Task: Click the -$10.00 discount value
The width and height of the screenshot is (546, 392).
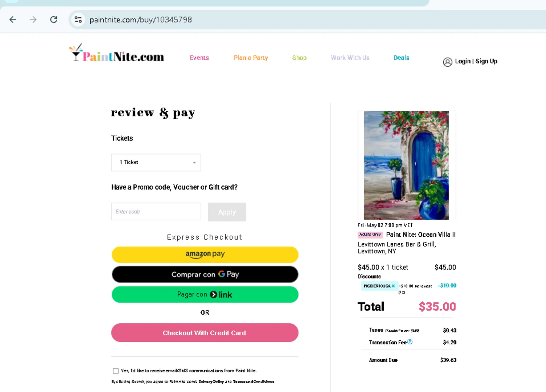Action: coord(447,286)
